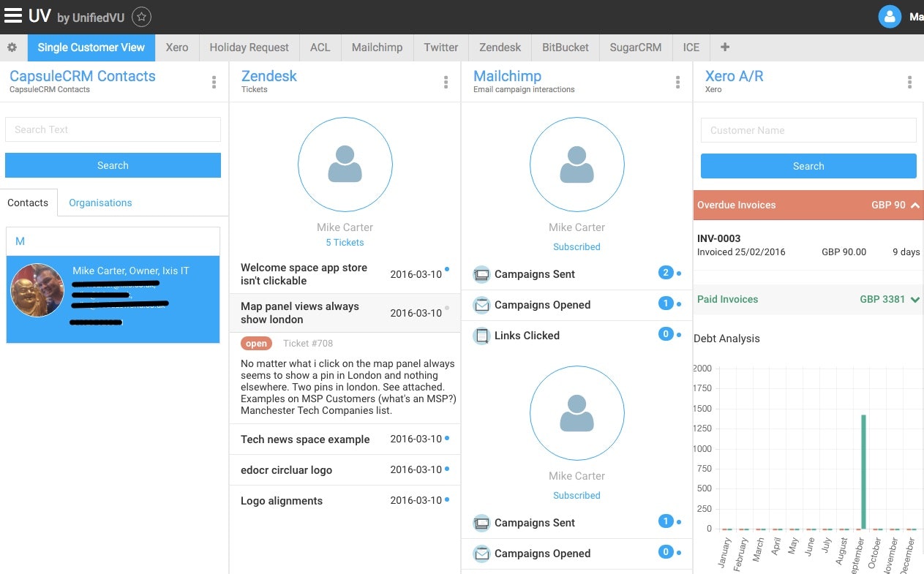
Task: Toggle the unread dot on Tech news space example
Action: pos(446,437)
